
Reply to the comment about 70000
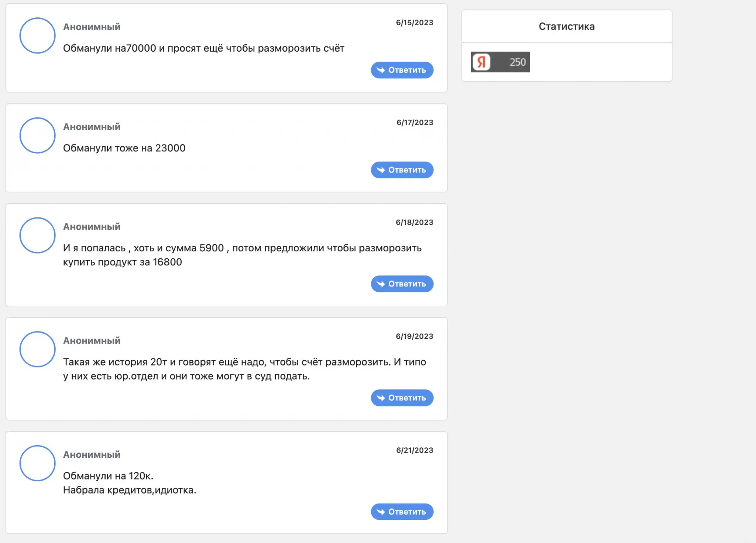pyautogui.click(x=402, y=70)
